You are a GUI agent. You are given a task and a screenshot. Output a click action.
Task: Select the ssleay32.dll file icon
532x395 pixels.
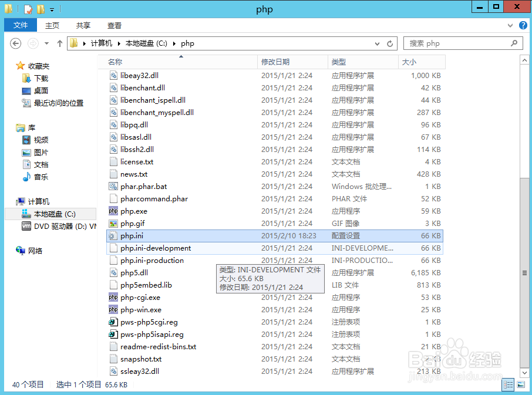113,372
